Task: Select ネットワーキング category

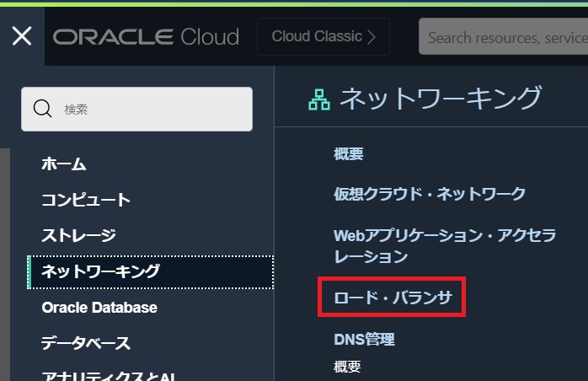Action: coord(100,271)
